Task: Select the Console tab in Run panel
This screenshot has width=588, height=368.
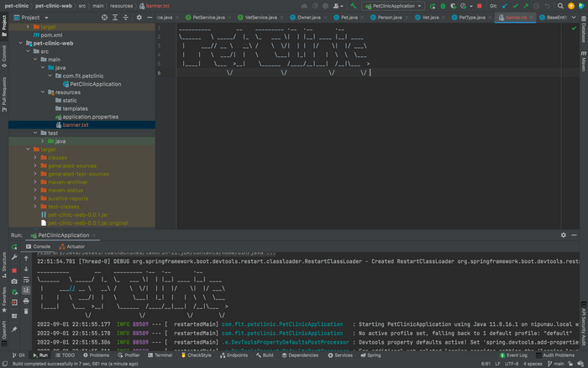Action: coord(39,247)
